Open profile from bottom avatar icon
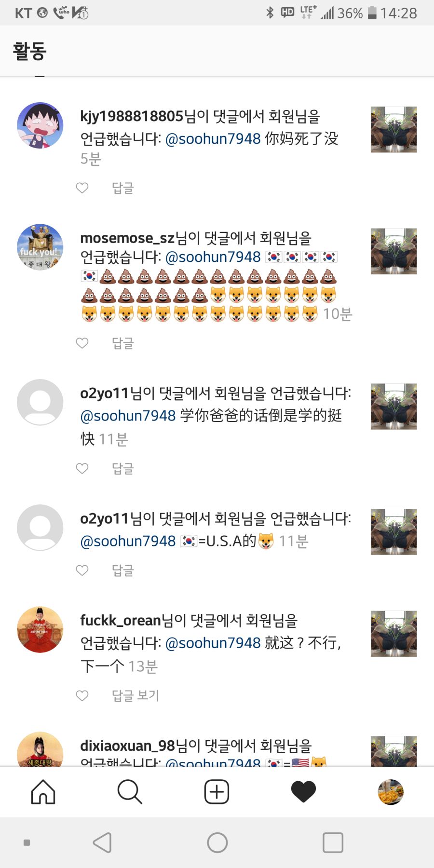Image resolution: width=434 pixels, height=868 pixels. 390,792
